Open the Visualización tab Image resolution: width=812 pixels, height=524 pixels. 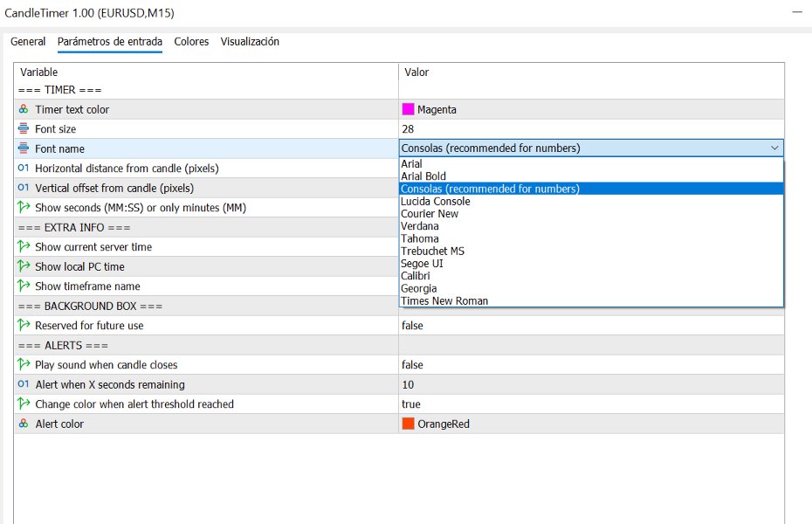pyautogui.click(x=250, y=41)
